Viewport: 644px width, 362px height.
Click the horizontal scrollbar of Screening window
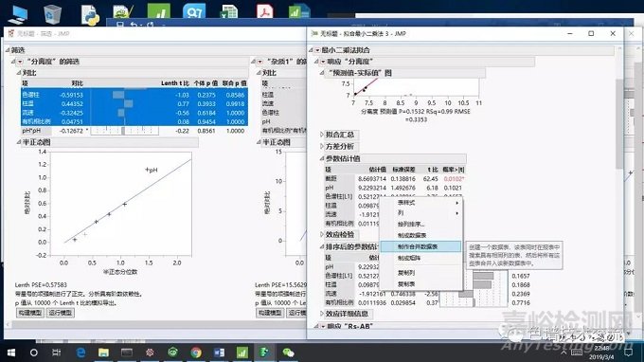pos(156,325)
